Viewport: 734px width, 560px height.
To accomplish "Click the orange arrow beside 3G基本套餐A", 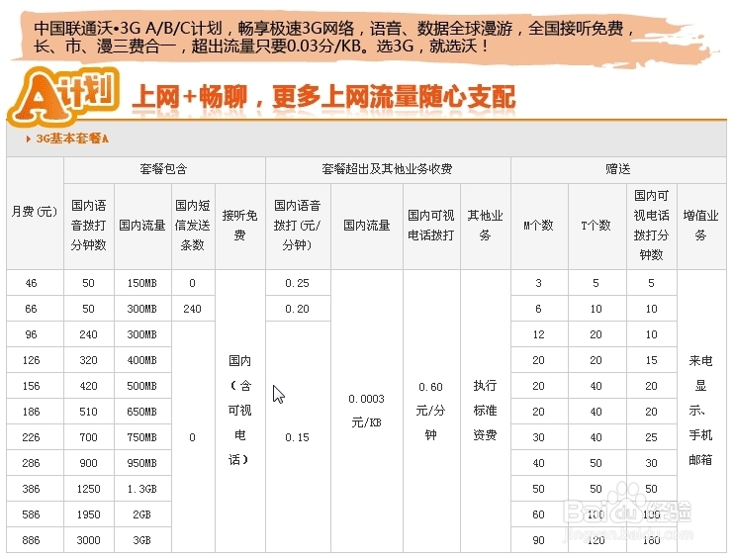I will 29,140.
